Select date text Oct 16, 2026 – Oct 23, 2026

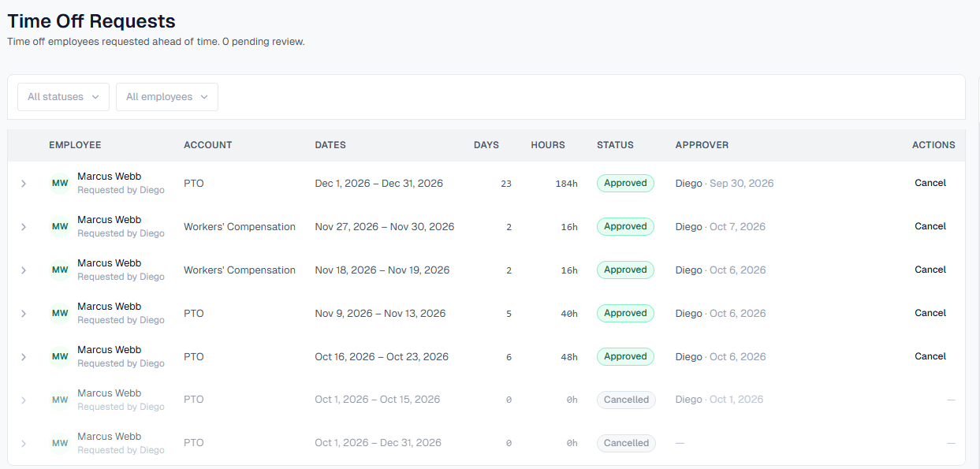coord(382,357)
